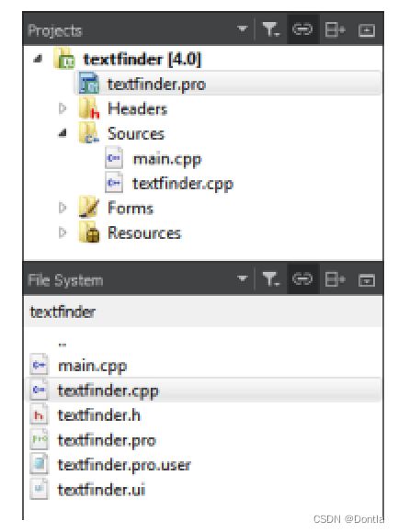The width and height of the screenshot is (398, 532).
Task: Collapse the textfinder [4.0] project node
Action: tap(38, 60)
